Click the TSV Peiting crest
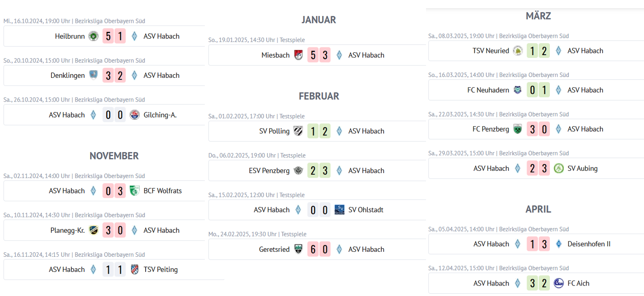 [134, 270]
